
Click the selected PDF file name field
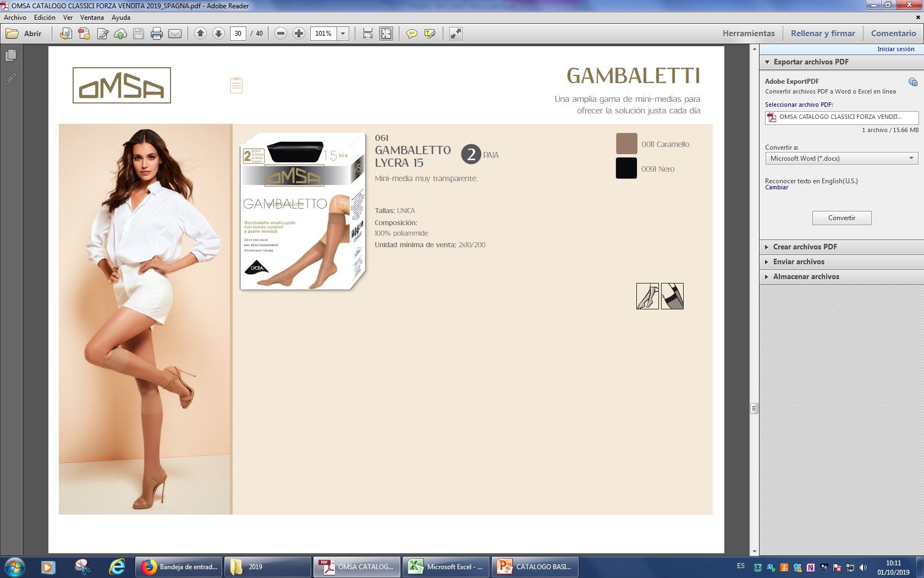[x=842, y=117]
